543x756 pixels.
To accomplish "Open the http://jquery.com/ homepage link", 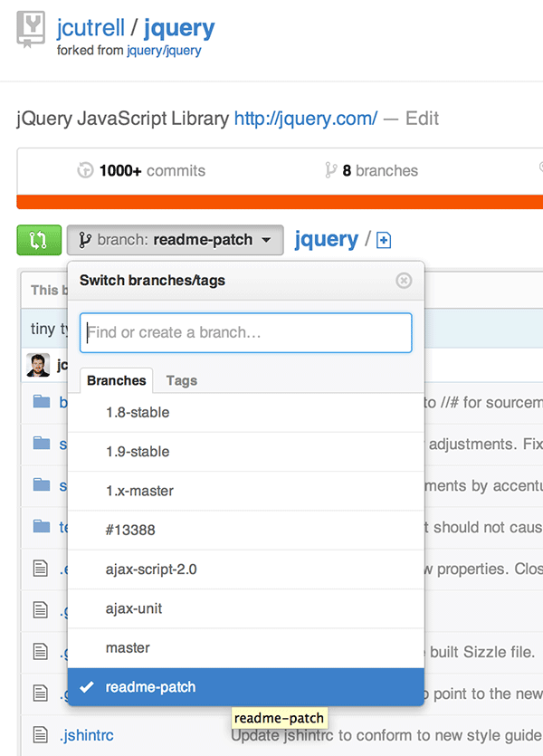I will point(306,119).
